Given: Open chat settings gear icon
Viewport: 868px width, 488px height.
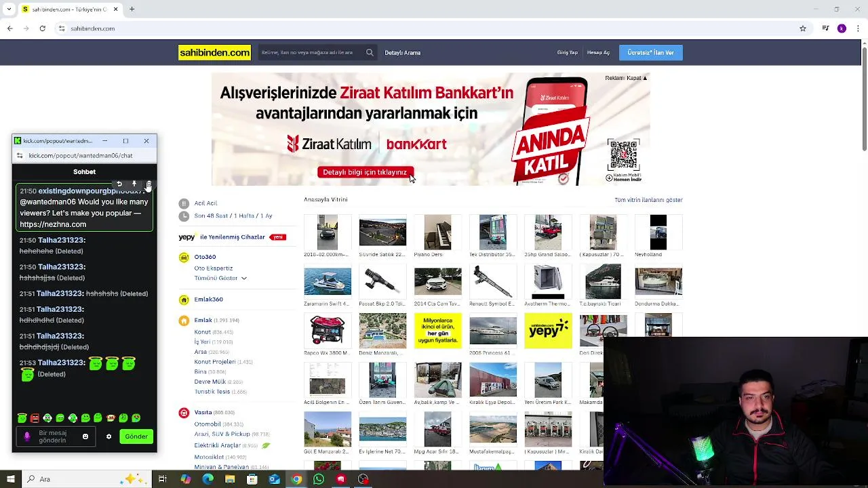Looking at the screenshot, I should (x=108, y=436).
